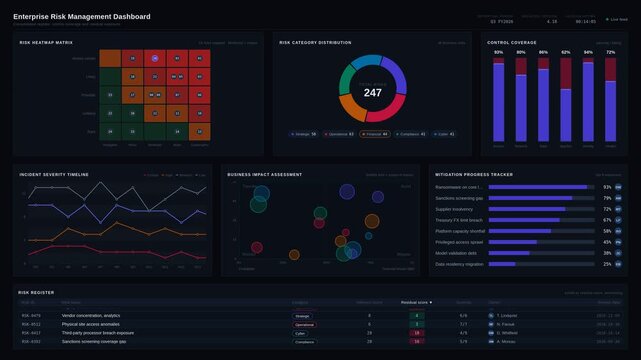Select the Cyber tag on Third-party processor row

click(300, 333)
